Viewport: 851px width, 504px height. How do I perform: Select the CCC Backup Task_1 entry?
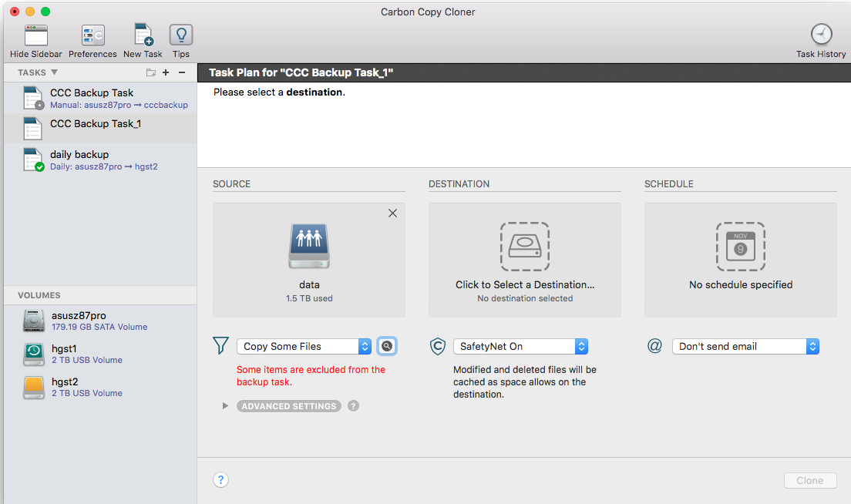pos(100,129)
